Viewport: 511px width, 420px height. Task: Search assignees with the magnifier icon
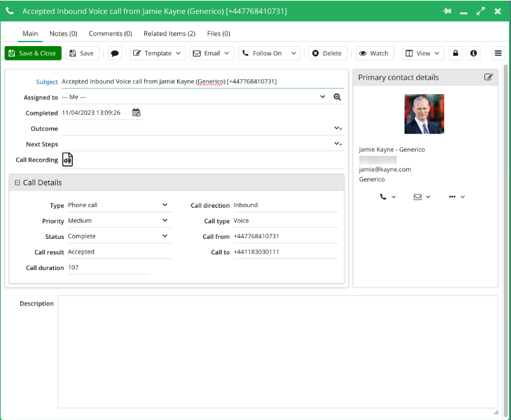click(x=337, y=97)
